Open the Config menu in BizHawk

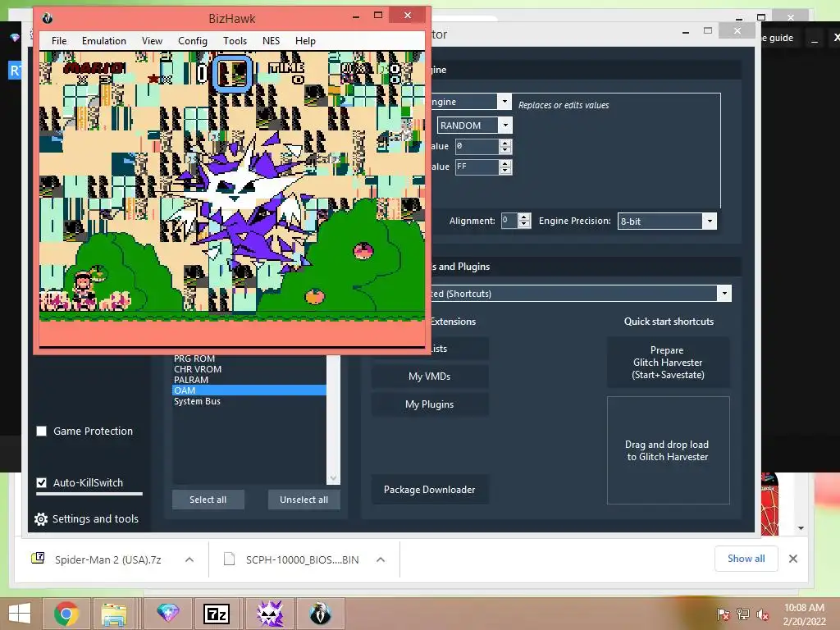[192, 41]
